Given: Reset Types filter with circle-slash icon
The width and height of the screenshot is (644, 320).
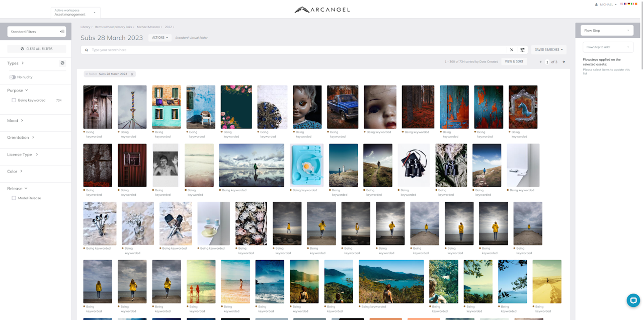Looking at the screenshot, I should click(x=62, y=63).
